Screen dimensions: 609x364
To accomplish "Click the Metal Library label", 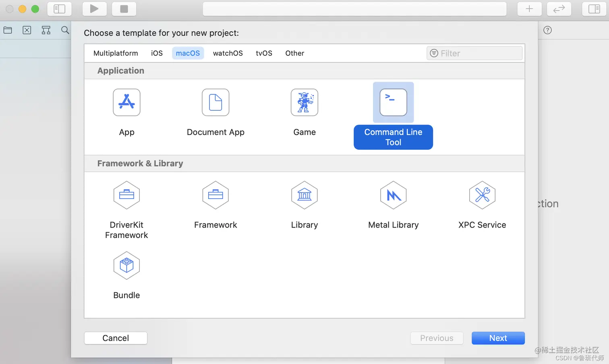I will coord(393,225).
